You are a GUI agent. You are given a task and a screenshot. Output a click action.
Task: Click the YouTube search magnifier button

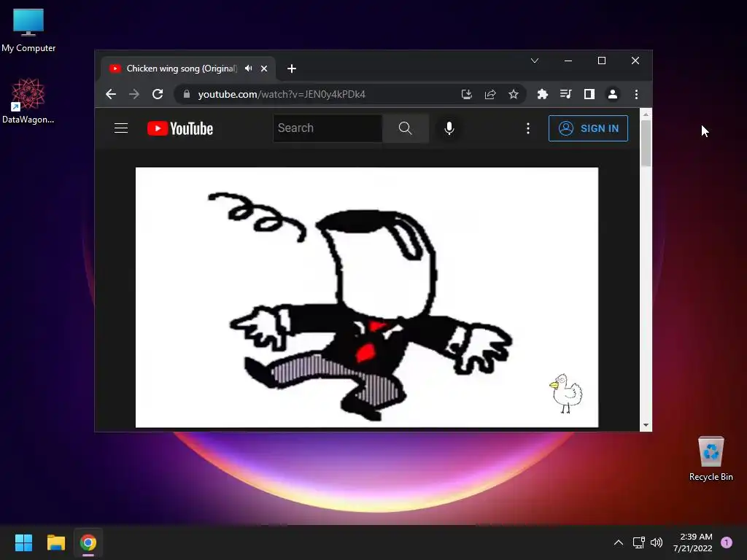click(406, 128)
